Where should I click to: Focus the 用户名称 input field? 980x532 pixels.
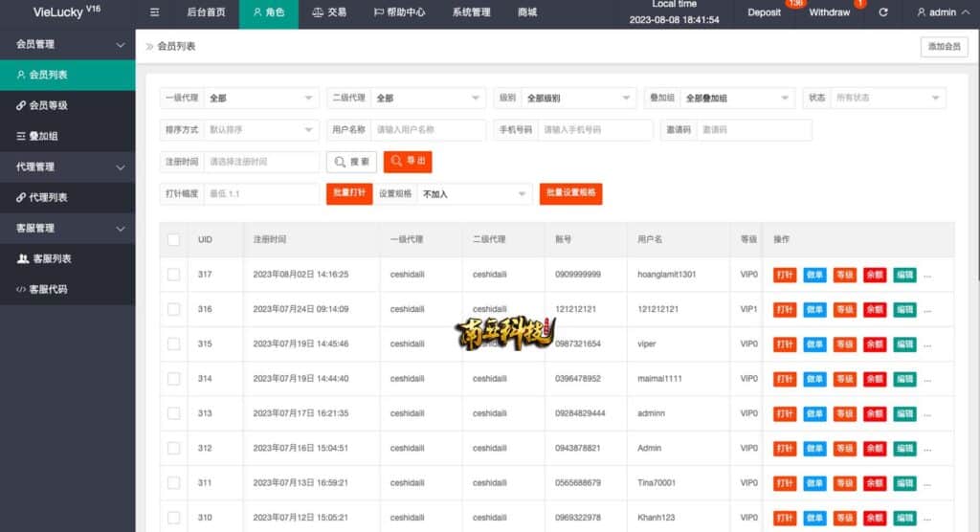(x=428, y=130)
